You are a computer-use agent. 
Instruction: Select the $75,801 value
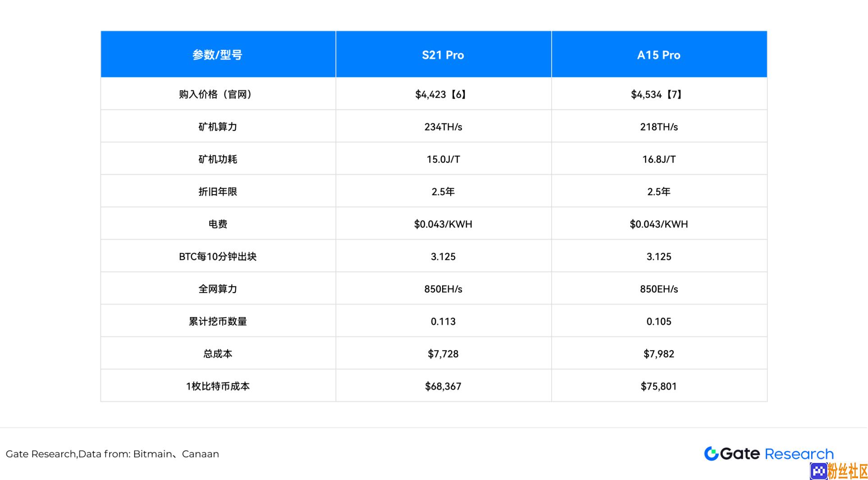pyautogui.click(x=659, y=386)
